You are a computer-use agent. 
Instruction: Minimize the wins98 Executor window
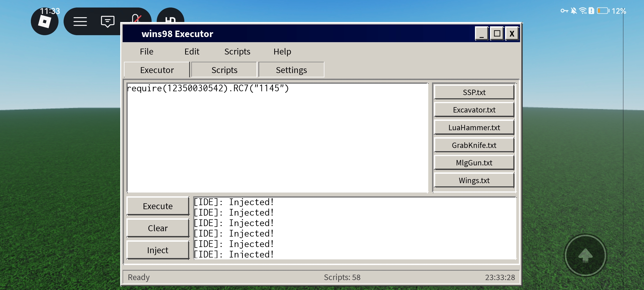pyautogui.click(x=482, y=34)
